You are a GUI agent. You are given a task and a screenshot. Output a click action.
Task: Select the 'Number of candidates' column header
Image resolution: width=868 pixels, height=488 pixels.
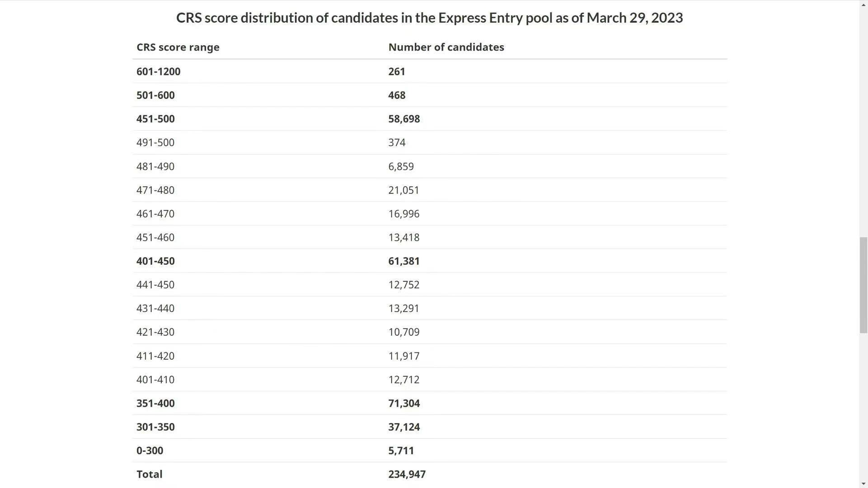[446, 47]
